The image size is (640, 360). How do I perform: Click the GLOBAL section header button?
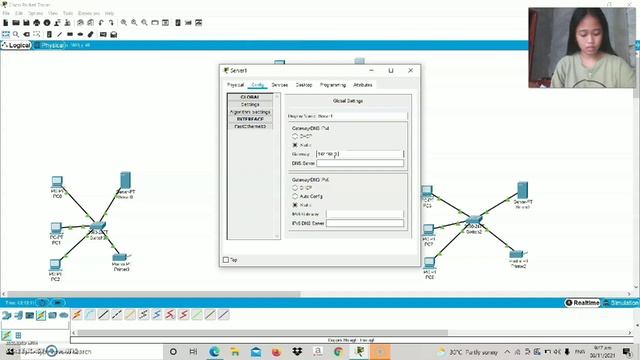click(x=250, y=97)
